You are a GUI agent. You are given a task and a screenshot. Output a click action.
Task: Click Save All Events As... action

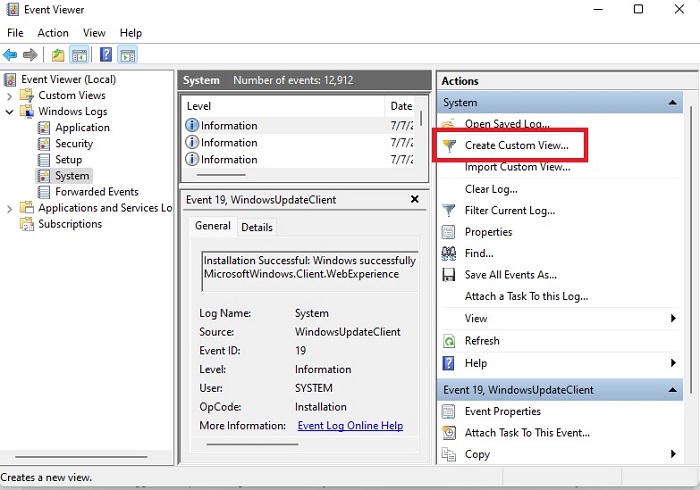tap(511, 275)
